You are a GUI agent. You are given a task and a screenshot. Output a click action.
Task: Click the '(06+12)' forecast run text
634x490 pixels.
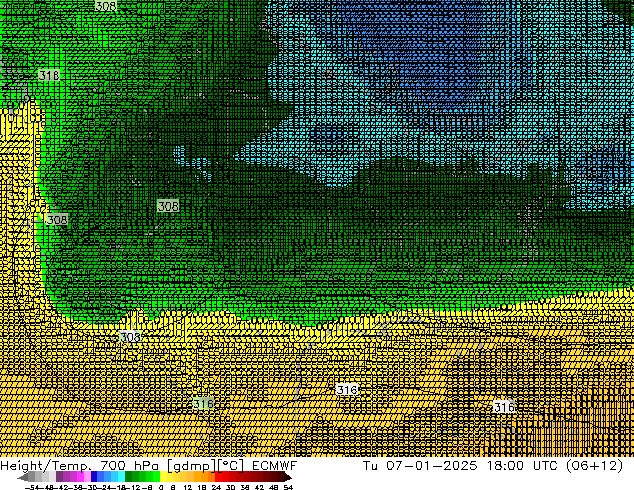tap(594, 466)
